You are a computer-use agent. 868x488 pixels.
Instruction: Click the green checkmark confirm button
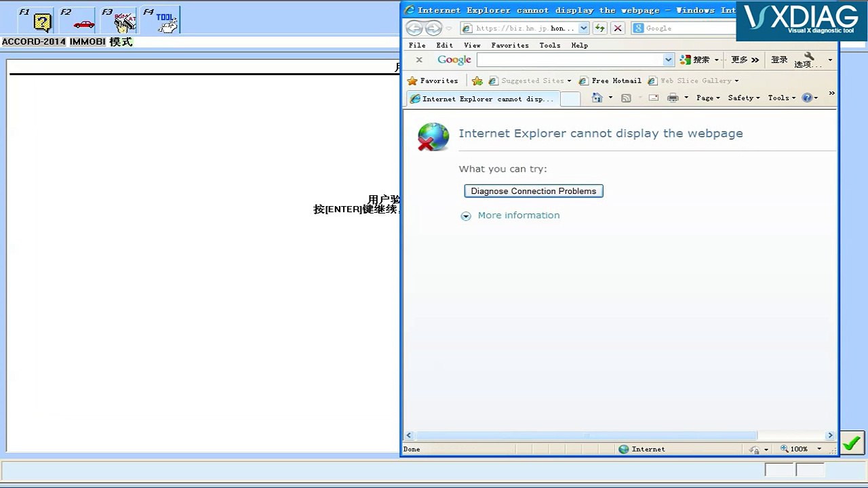coord(852,443)
